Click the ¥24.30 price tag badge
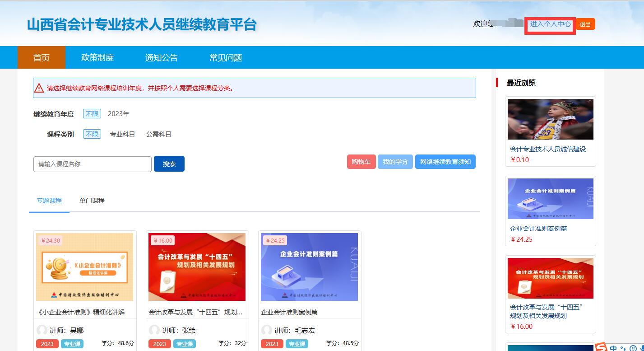644x351 pixels. (x=50, y=240)
